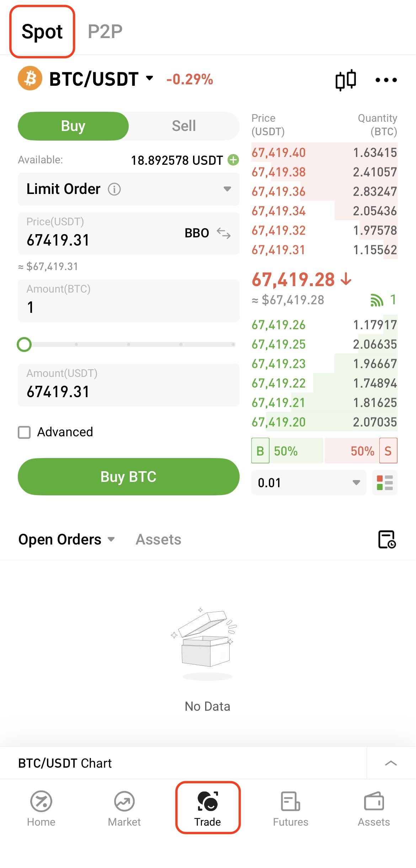
Task: Change the order book layout view
Action: pyautogui.click(x=384, y=483)
